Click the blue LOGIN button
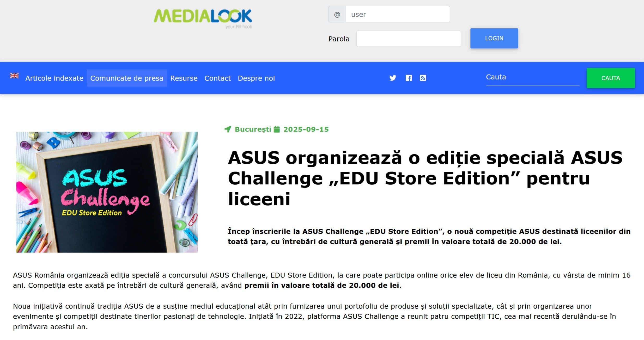The width and height of the screenshot is (644, 340). click(x=494, y=38)
